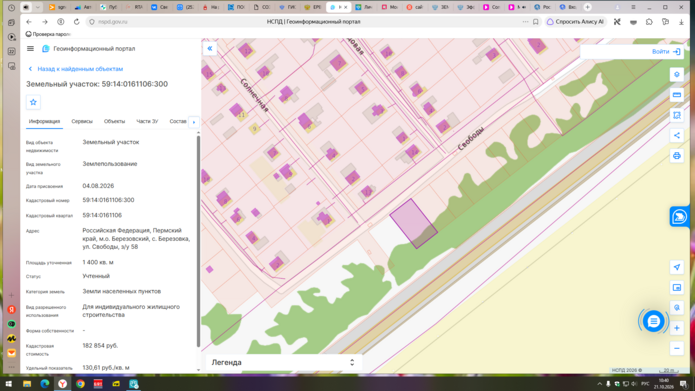695x391 pixels.
Task: Click the highlighted purple parcel on map
Action: pos(413,222)
